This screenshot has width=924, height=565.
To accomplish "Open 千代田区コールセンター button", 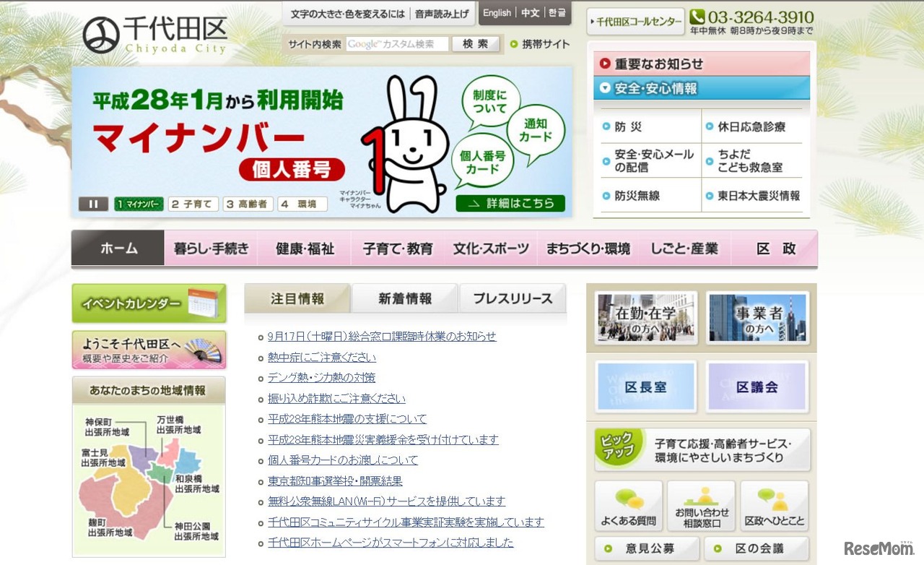I will [635, 22].
